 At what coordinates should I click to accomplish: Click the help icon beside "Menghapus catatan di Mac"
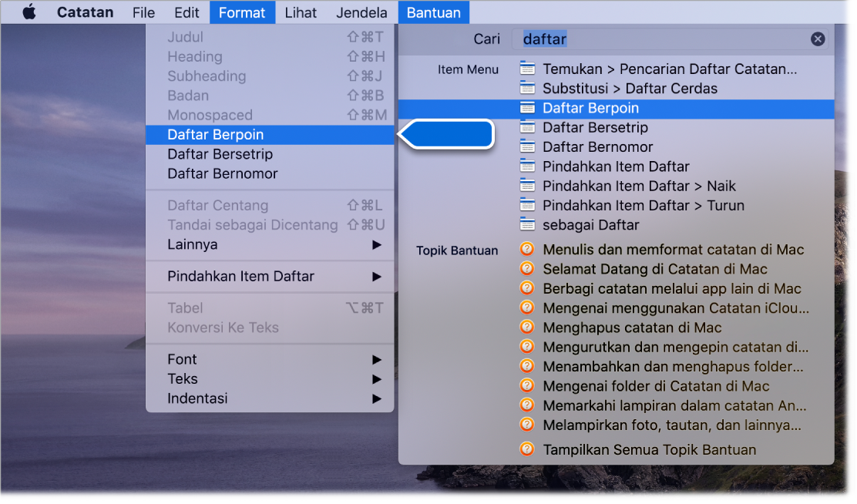[527, 328]
